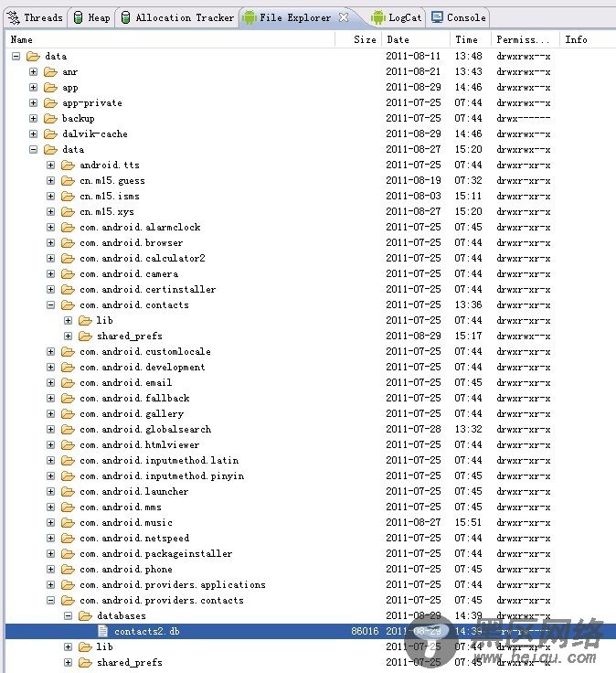The height and width of the screenshot is (673, 616).
Task: Open the Allocation Tracker tab
Action: [177, 18]
